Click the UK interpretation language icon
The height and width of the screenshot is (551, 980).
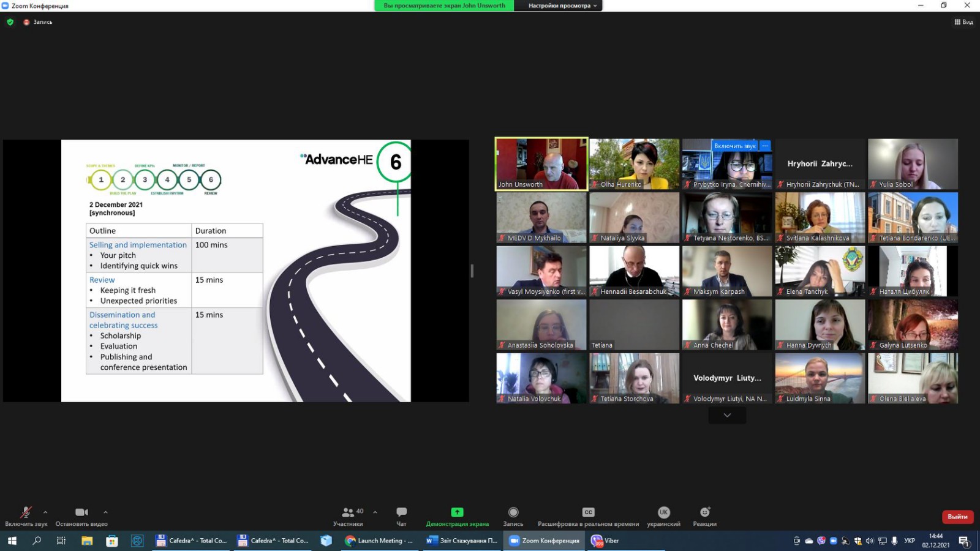point(663,512)
